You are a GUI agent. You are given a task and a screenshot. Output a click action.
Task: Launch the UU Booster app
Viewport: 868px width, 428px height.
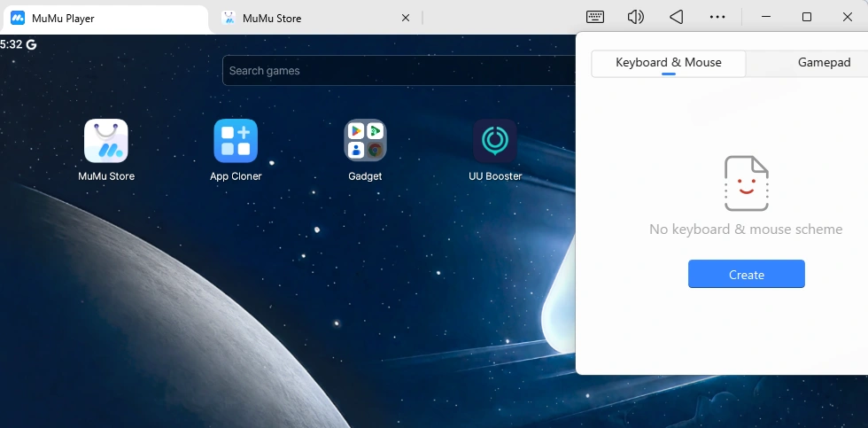495,141
